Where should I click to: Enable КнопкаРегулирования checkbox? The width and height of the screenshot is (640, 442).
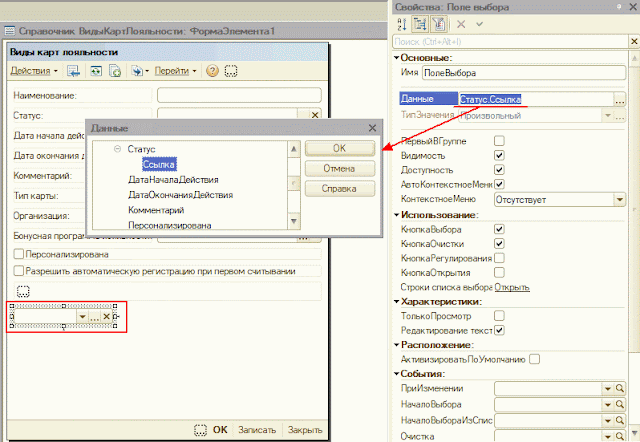tap(499, 258)
